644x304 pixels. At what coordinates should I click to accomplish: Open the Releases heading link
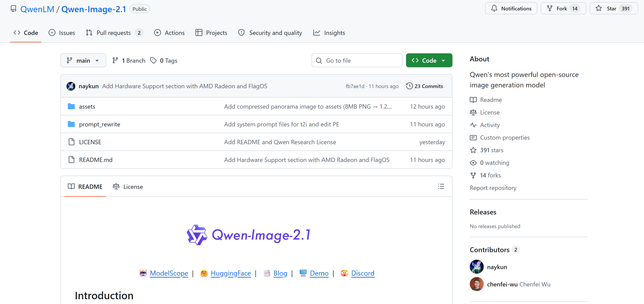(x=483, y=212)
